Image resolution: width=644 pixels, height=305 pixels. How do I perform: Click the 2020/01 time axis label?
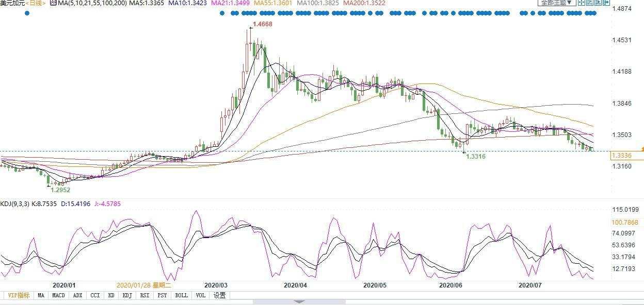click(x=64, y=285)
